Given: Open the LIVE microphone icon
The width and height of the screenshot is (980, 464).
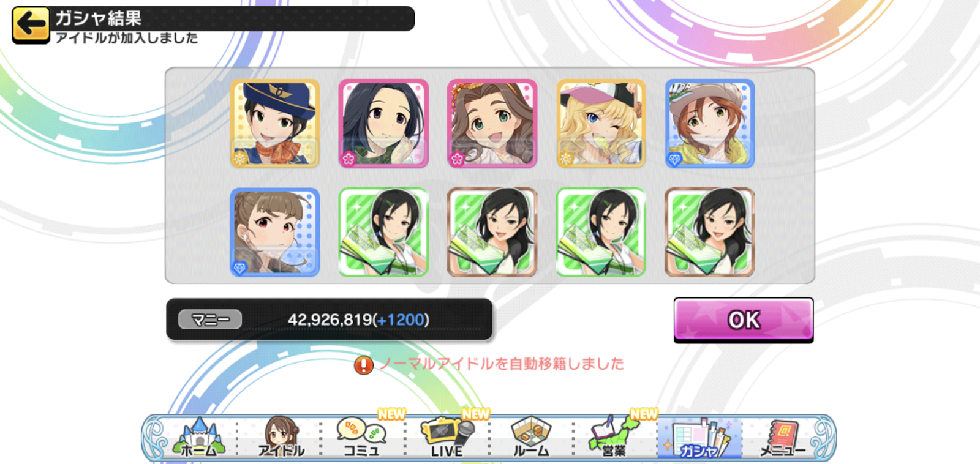Looking at the screenshot, I should [x=447, y=438].
